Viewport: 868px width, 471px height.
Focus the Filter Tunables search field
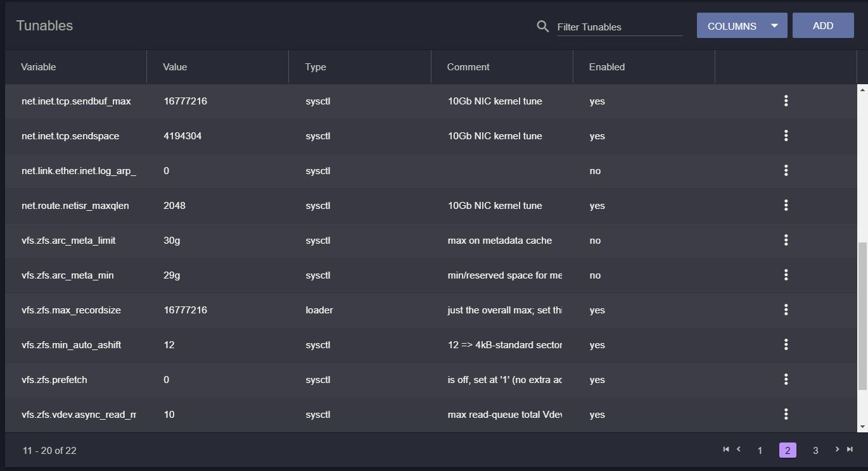[x=620, y=27]
